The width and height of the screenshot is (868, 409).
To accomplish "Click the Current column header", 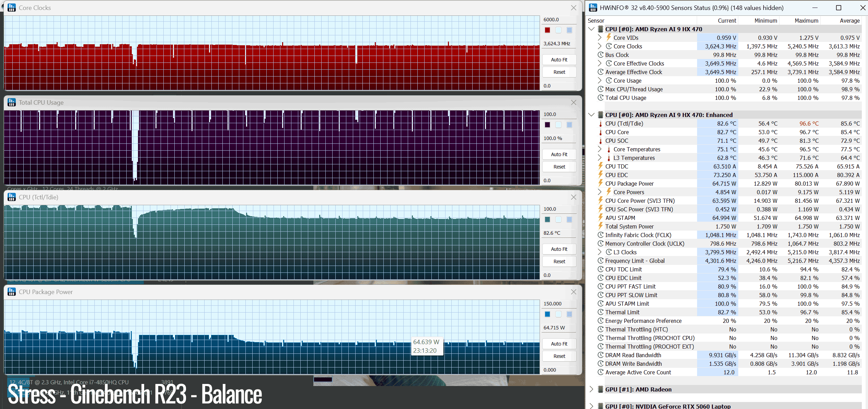I will click(727, 21).
